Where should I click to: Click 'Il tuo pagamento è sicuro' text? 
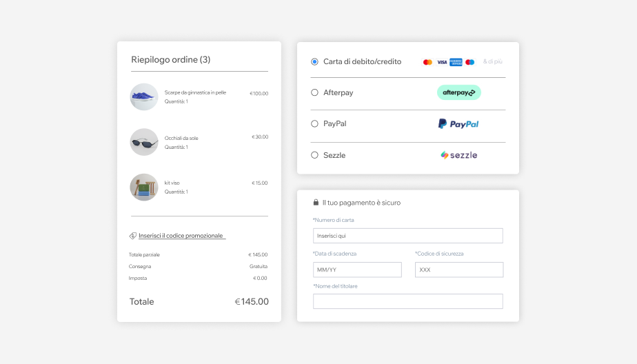pos(361,203)
